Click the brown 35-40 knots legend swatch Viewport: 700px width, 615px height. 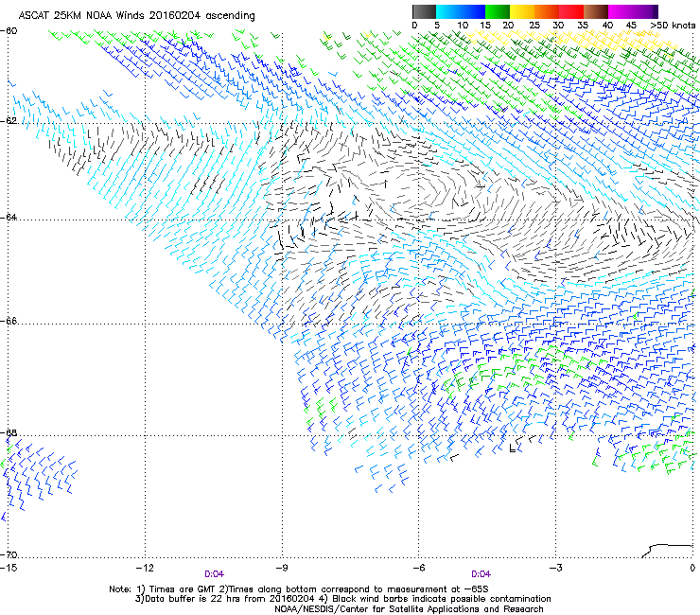[596, 11]
